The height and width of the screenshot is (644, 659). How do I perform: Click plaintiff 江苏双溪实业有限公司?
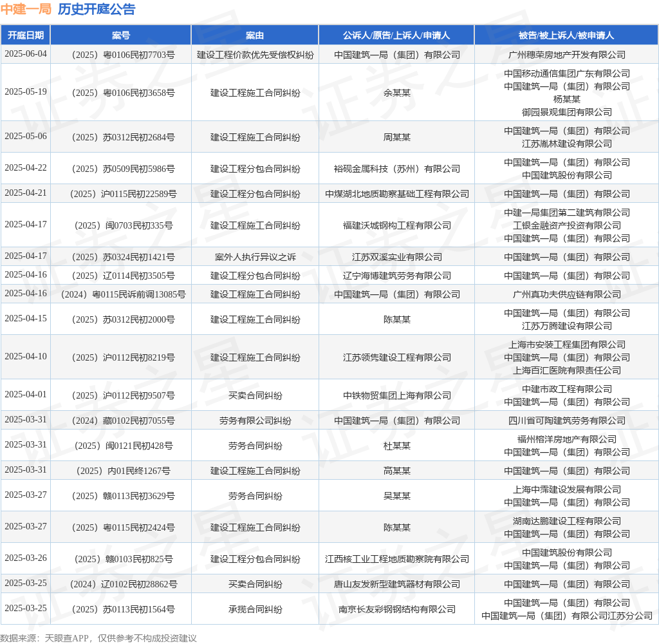pos(396,258)
